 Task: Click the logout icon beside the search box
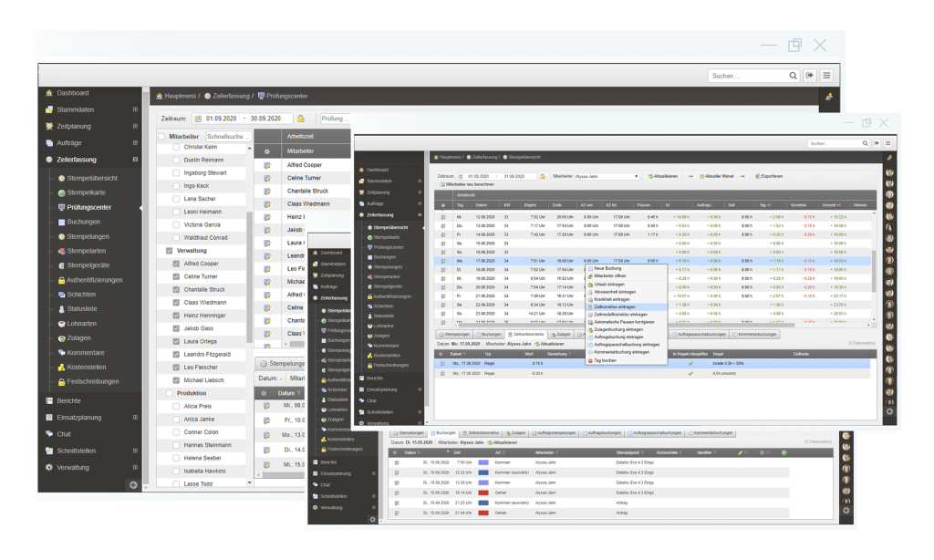point(808,76)
